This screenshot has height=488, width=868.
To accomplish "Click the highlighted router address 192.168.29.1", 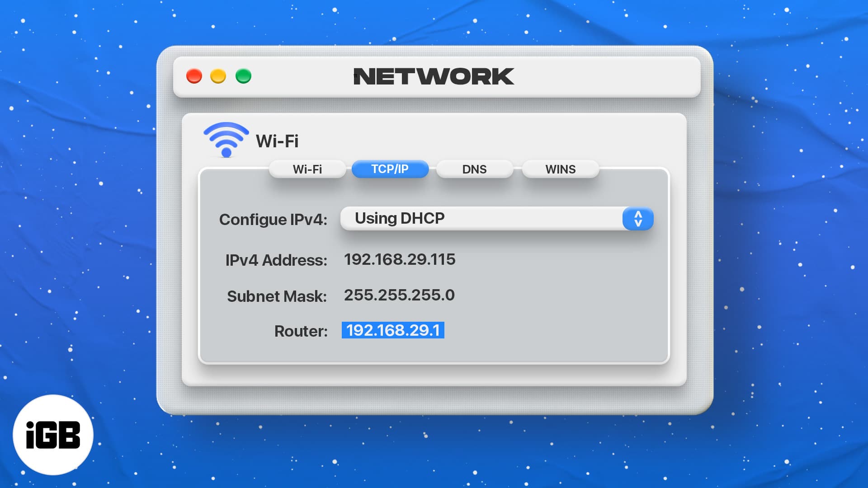I will [393, 330].
